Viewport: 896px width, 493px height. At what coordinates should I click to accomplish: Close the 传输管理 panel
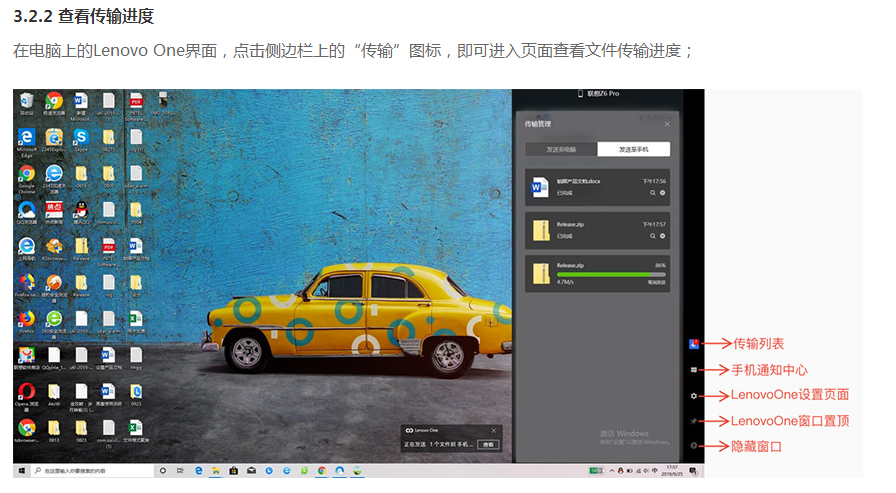point(667,124)
